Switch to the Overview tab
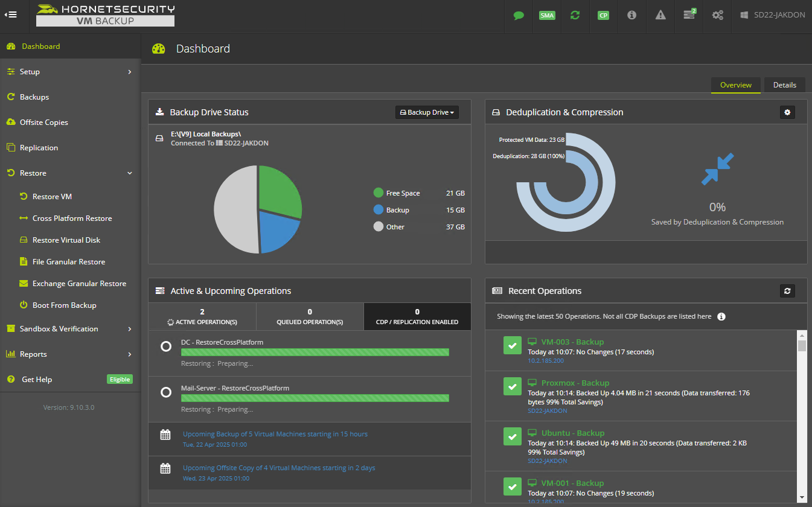 pyautogui.click(x=735, y=85)
